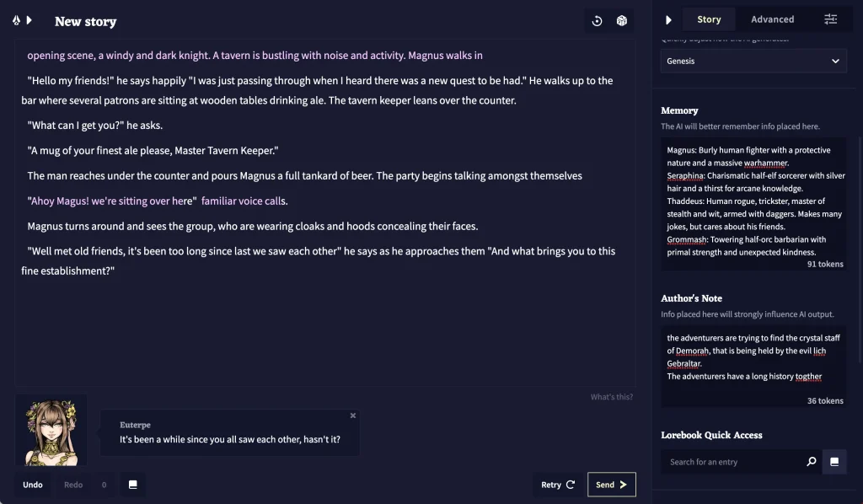The height and width of the screenshot is (504, 863).
Task: Click the Euterpe avatar thumbnail
Action: pos(51,432)
